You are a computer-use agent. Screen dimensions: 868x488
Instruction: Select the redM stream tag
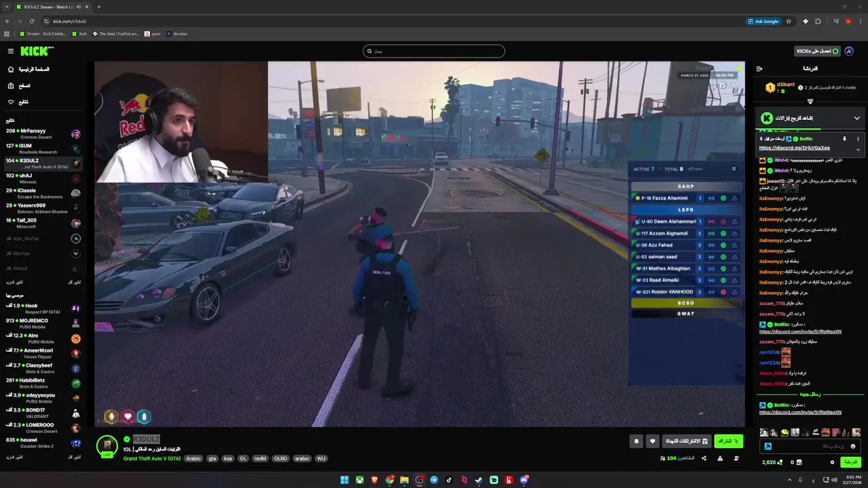point(260,458)
